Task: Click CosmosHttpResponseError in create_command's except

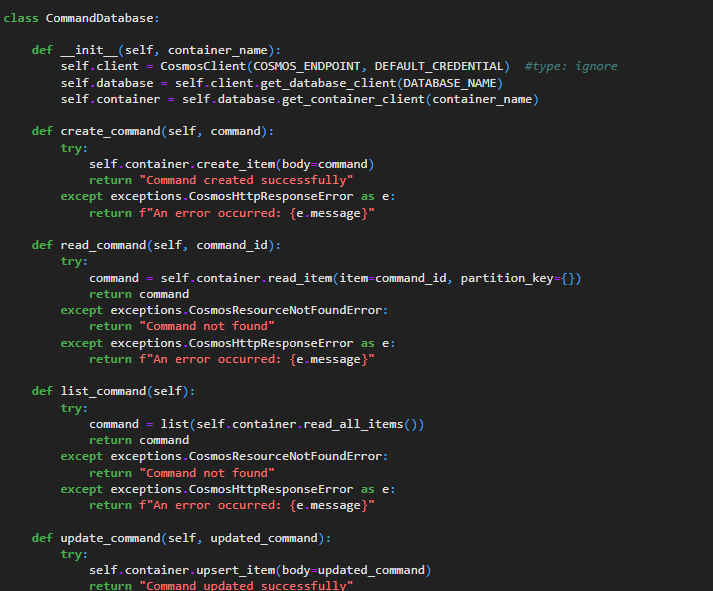Action: click(x=271, y=196)
